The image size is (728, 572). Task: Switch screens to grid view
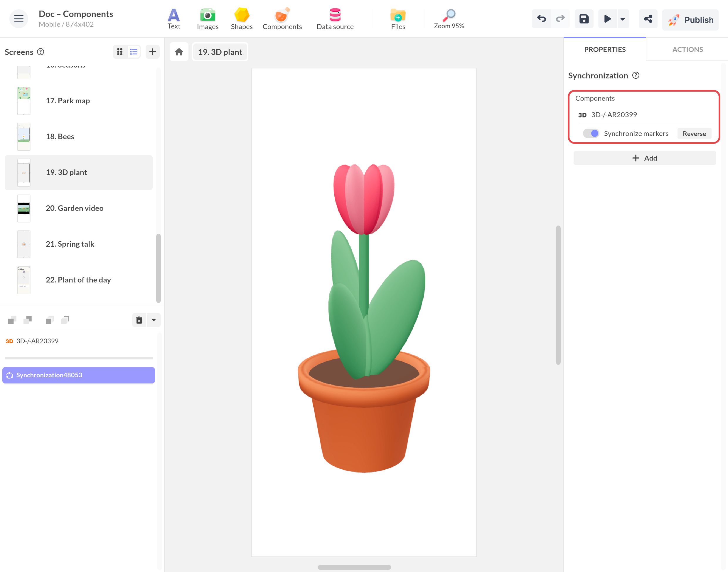tap(120, 52)
